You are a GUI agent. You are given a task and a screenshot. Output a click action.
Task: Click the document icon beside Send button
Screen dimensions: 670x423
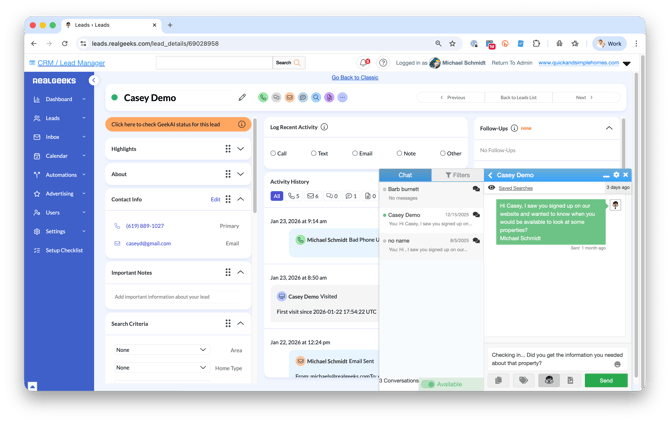point(570,380)
